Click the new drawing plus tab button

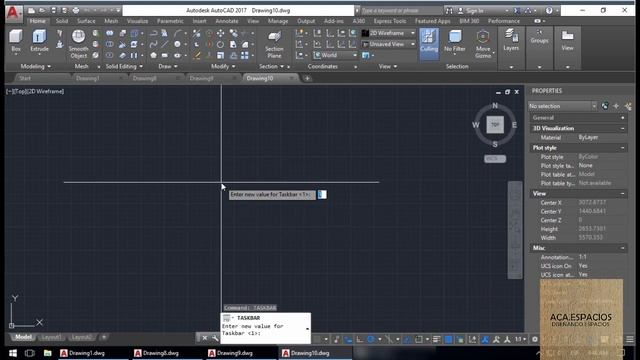pyautogui.click(x=307, y=78)
